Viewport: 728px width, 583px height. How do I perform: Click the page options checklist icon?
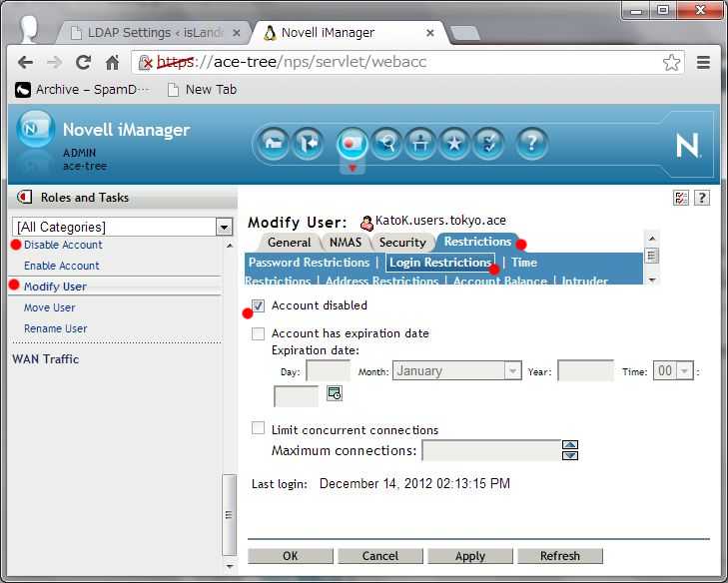(681, 199)
